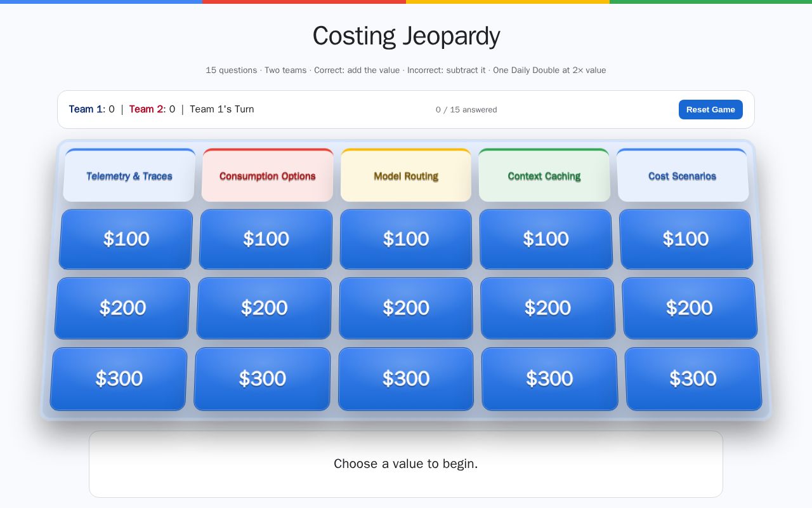Viewport: 812px width, 508px height.
Task: Open the $200 Context Caching question
Action: [548, 308]
